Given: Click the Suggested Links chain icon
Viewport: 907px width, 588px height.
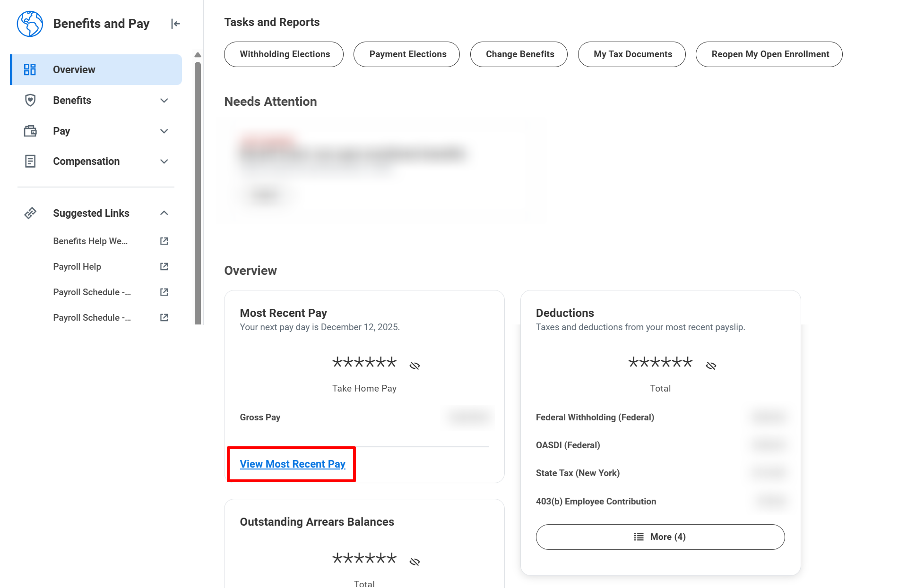Looking at the screenshot, I should [x=30, y=213].
